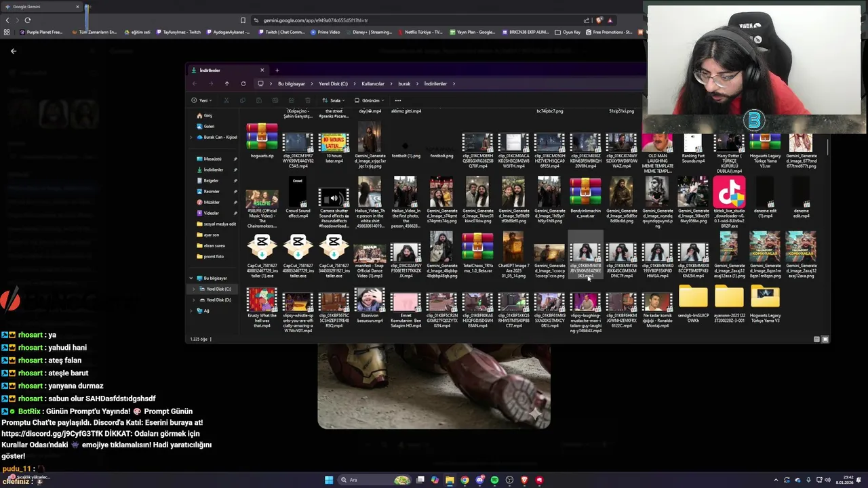Click the Explorer refresh button
The image size is (868, 488).
pos(243,83)
